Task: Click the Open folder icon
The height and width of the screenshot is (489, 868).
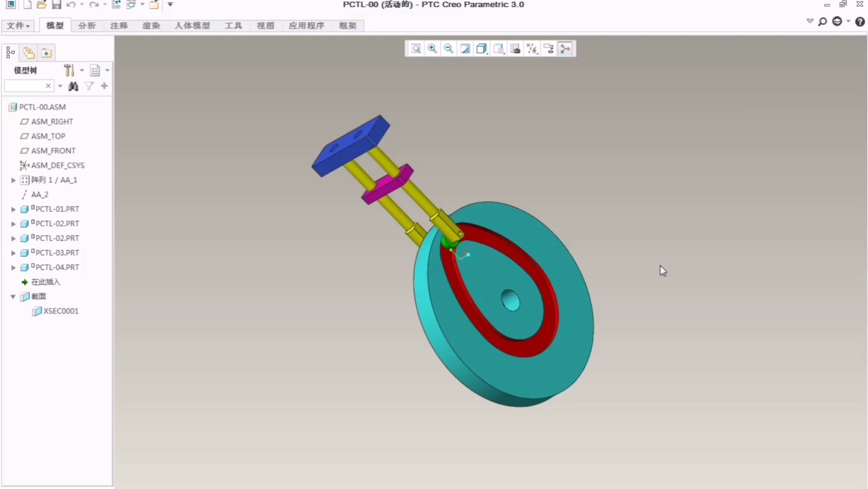Action: (42, 5)
